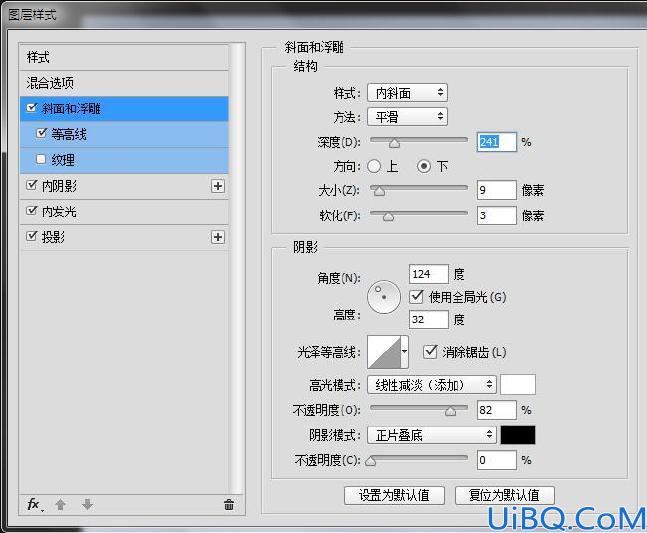Image resolution: width=647 pixels, height=533 pixels.
Task: Toggle the 等高线 checkbox
Action: click(x=41, y=133)
